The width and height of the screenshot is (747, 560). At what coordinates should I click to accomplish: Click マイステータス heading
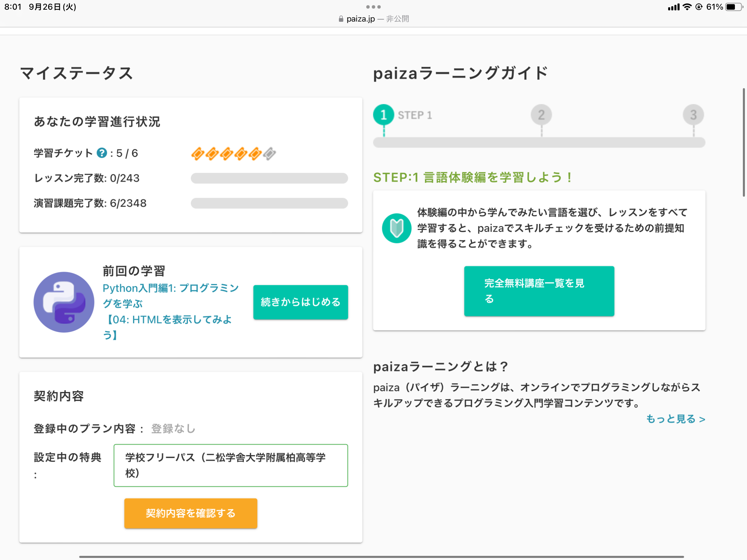[x=76, y=73]
